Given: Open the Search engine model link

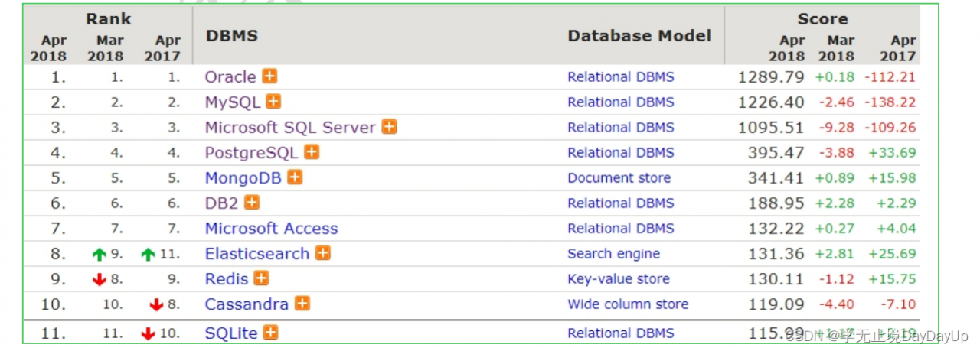Looking at the screenshot, I should [x=613, y=253].
